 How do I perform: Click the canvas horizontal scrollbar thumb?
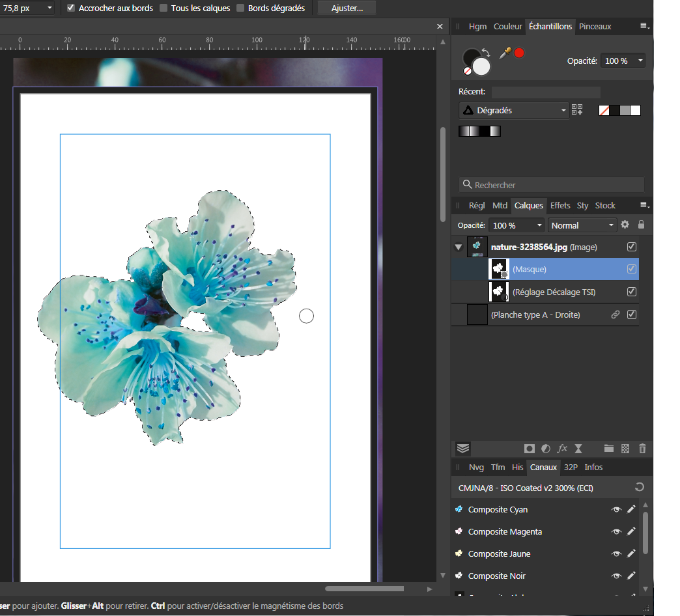(x=364, y=588)
